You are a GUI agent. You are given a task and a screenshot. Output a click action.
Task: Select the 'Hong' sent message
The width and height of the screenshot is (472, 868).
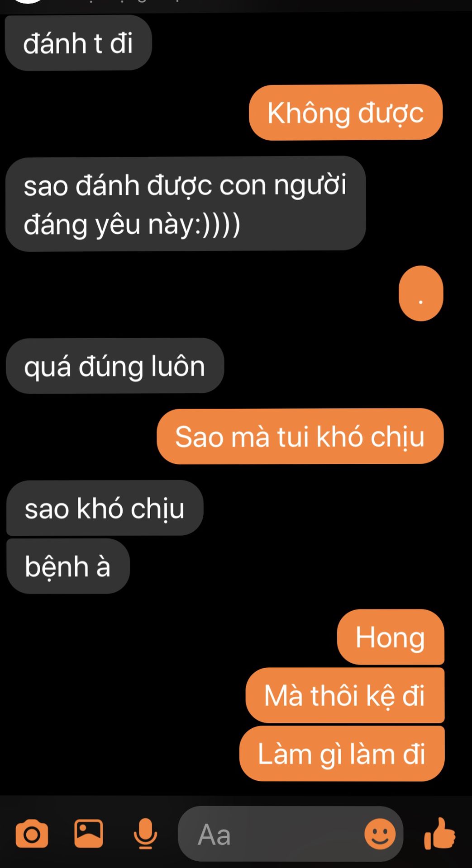coord(391,637)
